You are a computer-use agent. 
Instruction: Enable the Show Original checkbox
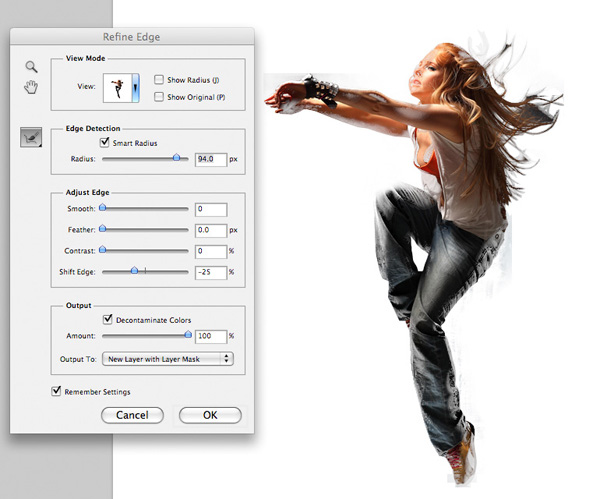coord(160,96)
